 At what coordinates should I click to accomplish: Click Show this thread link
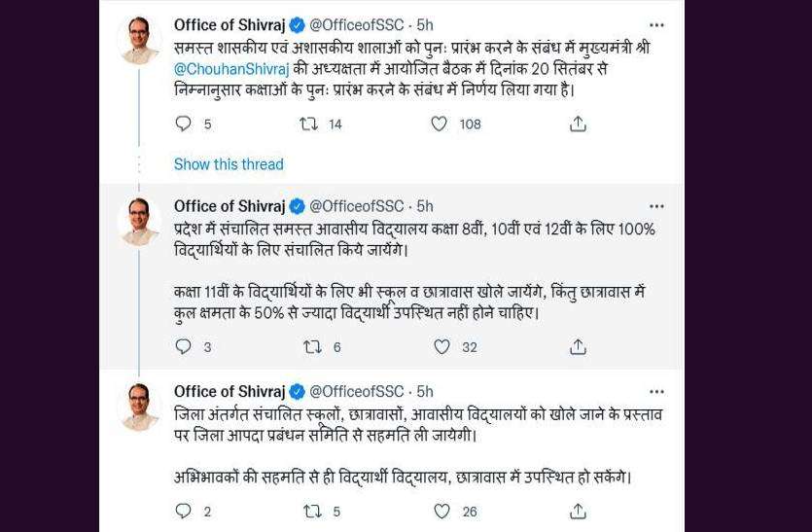point(229,164)
